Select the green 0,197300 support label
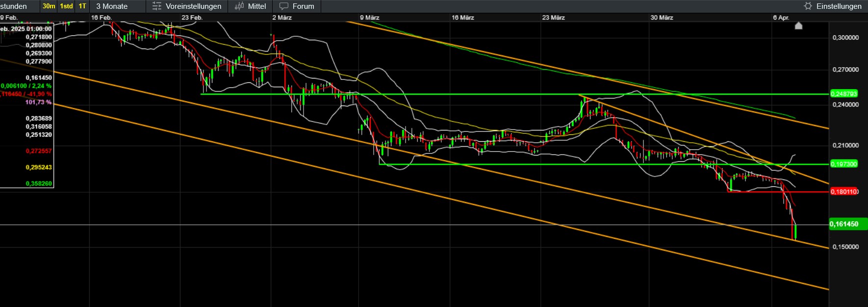Screen dimensions: 868x307 (x=843, y=164)
